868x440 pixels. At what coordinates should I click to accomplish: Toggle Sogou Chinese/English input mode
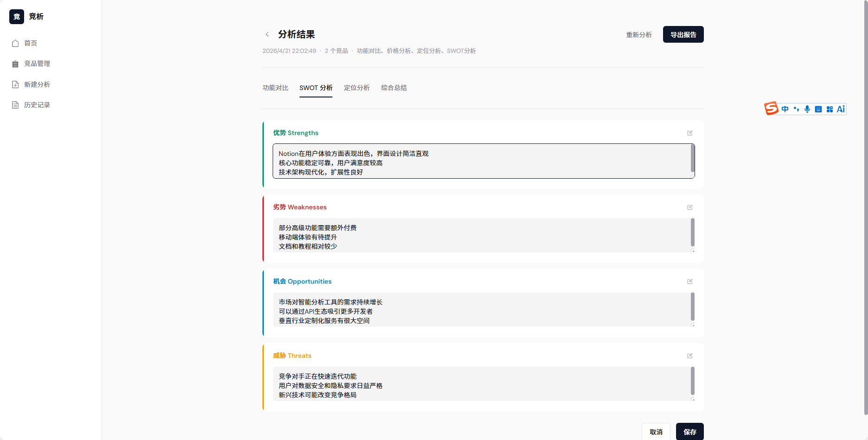785,109
